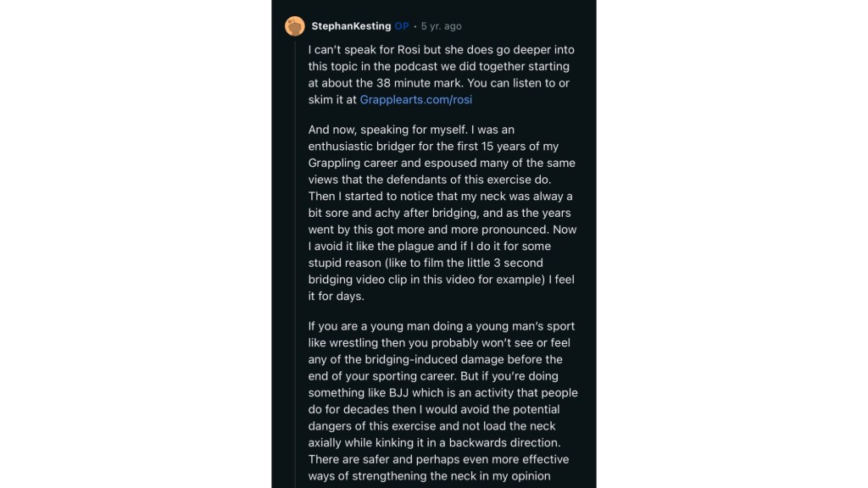Click the white margin right of the comment
The height and width of the screenshot is (488, 868).
(732, 244)
